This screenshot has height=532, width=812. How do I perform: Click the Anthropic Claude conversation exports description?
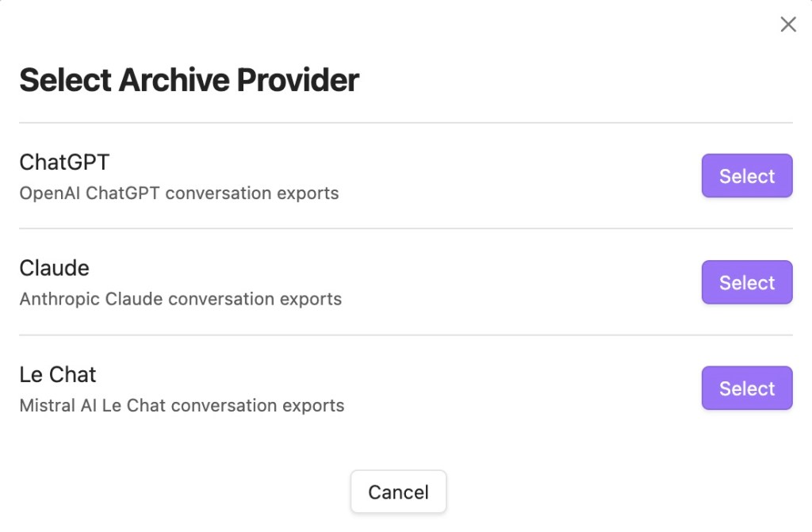click(x=181, y=299)
